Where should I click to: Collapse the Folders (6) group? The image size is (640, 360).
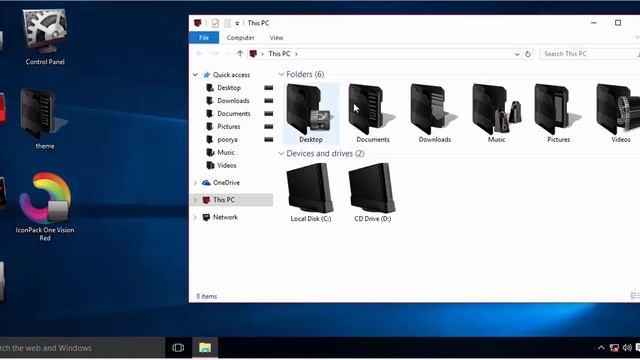(281, 74)
